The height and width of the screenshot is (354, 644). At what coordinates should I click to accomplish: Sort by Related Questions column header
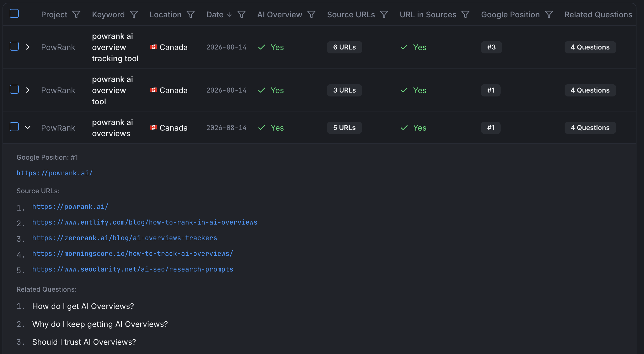pyautogui.click(x=598, y=15)
